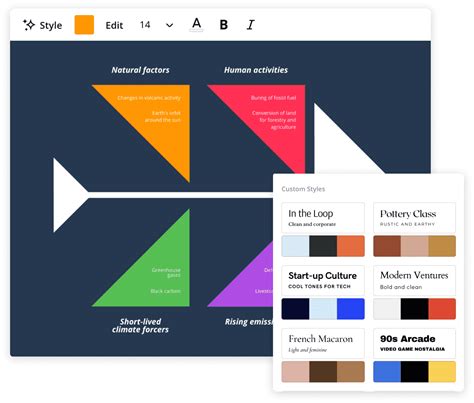Apply the French Macaron style

(323, 343)
